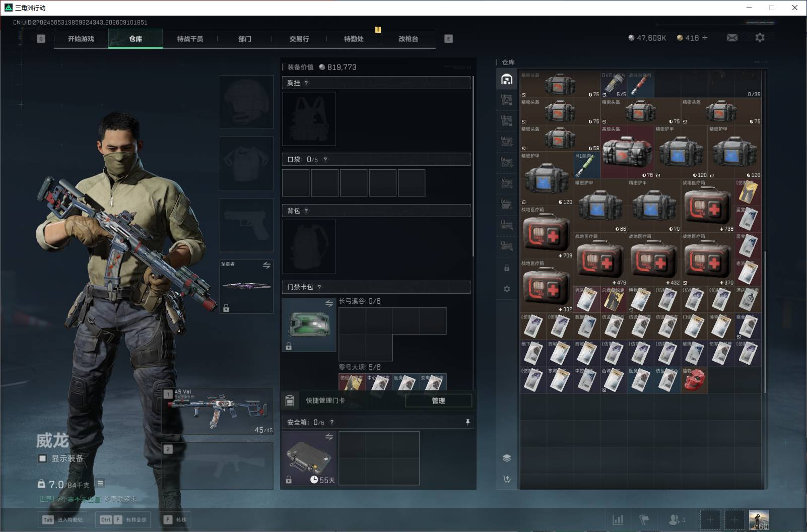The image size is (807, 532).
Task: Expand the 背包 help question mark
Action: pos(306,211)
